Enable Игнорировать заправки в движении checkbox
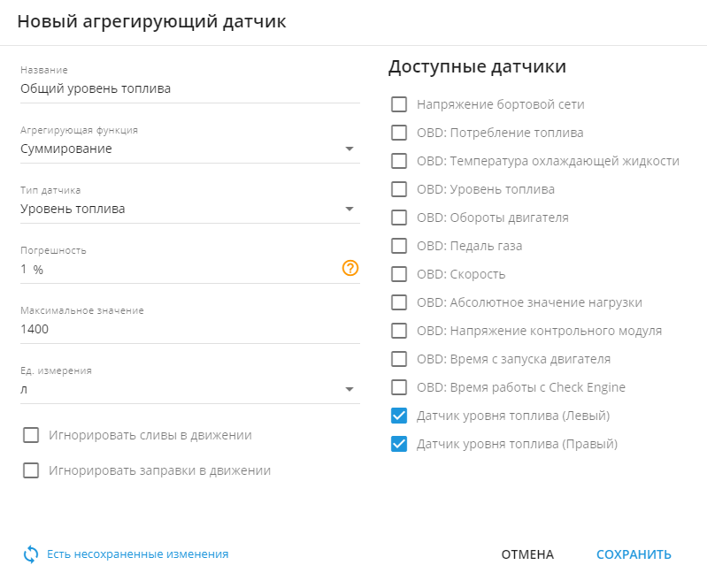This screenshot has height=588, width=707. [x=32, y=470]
